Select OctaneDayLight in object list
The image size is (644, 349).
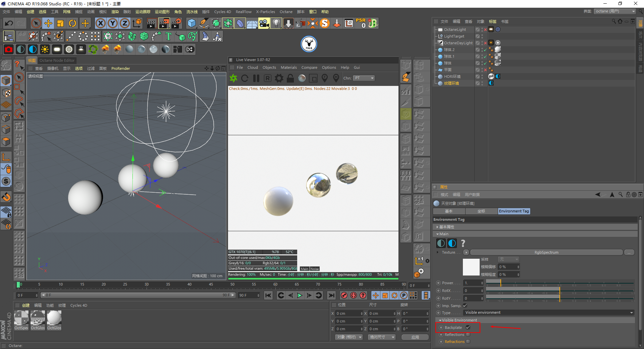458,43
